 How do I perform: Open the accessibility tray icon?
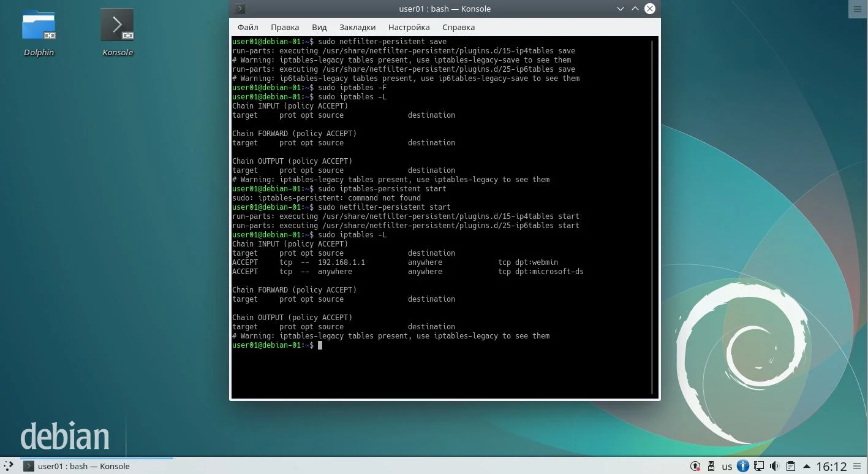[x=742, y=467]
